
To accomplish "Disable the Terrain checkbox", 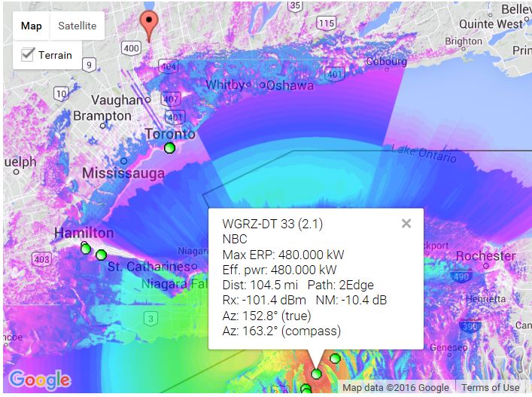I will [28, 55].
